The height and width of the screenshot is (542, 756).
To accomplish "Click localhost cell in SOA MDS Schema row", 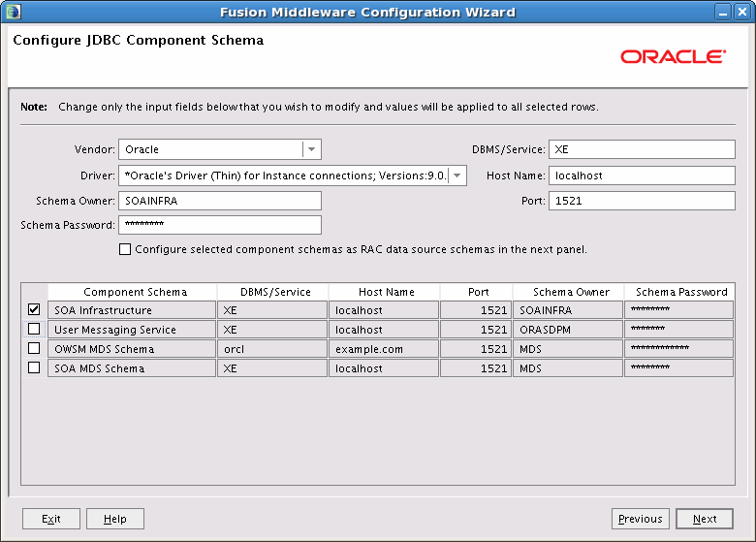I will coord(384,367).
